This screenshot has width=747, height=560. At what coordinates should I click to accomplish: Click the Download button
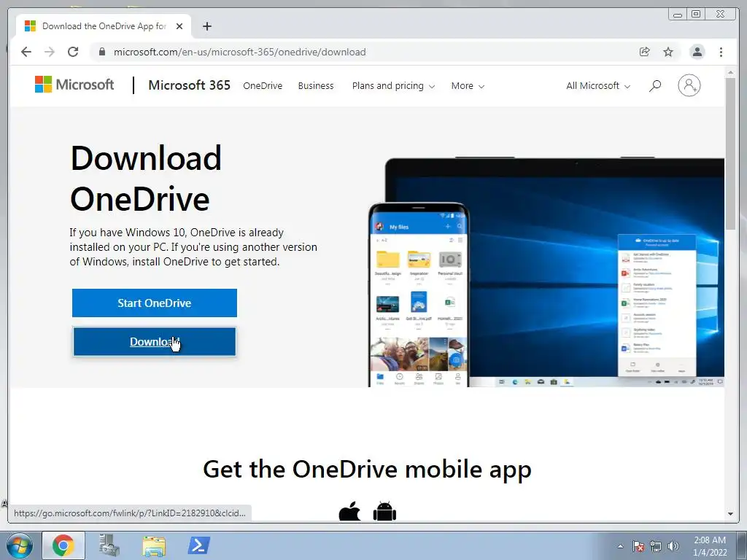coord(155,341)
